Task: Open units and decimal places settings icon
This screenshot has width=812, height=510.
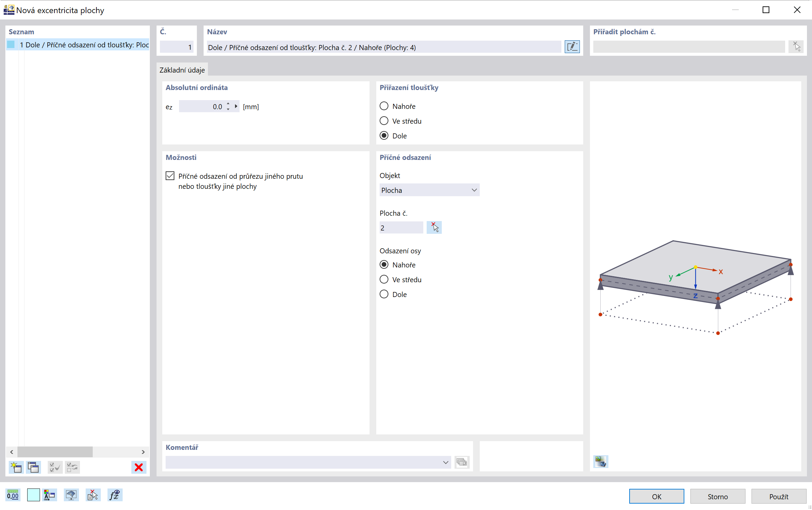Action: 13,495
